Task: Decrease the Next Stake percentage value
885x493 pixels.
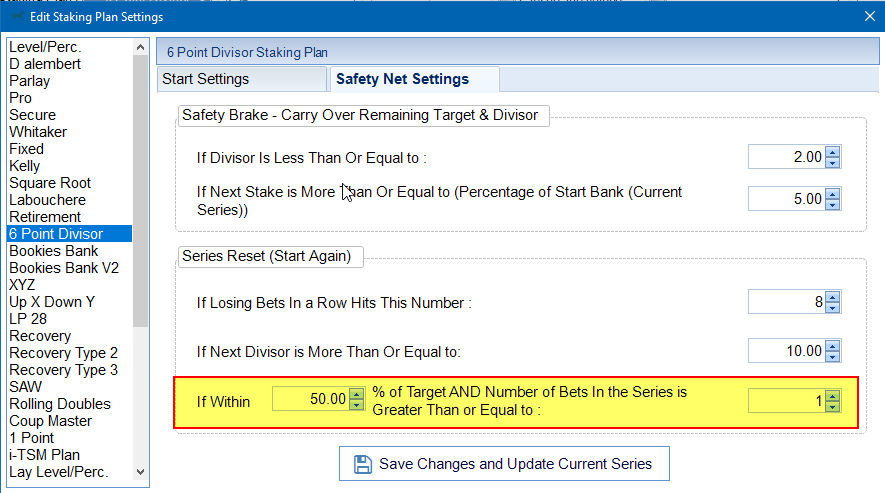Action: pyautogui.click(x=832, y=204)
